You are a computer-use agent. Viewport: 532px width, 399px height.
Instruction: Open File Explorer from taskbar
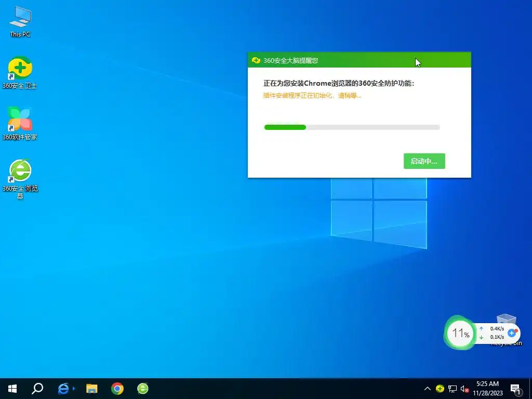91,389
